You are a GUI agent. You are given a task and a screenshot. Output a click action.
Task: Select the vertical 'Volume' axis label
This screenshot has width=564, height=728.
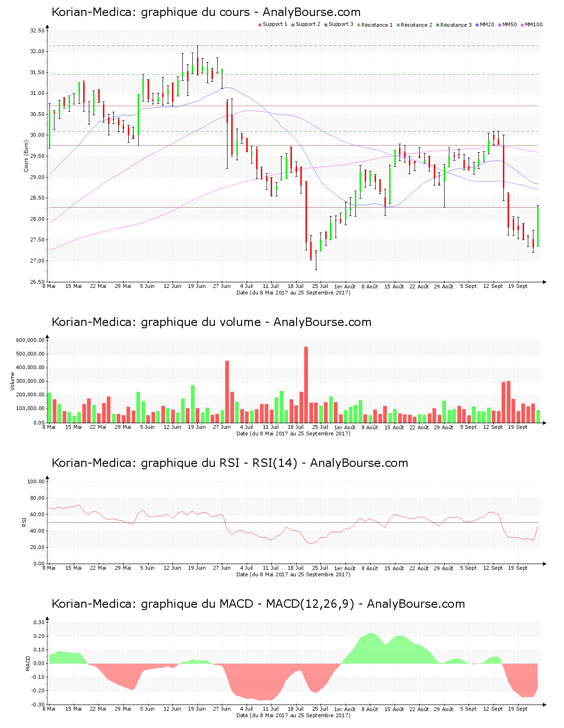point(13,381)
